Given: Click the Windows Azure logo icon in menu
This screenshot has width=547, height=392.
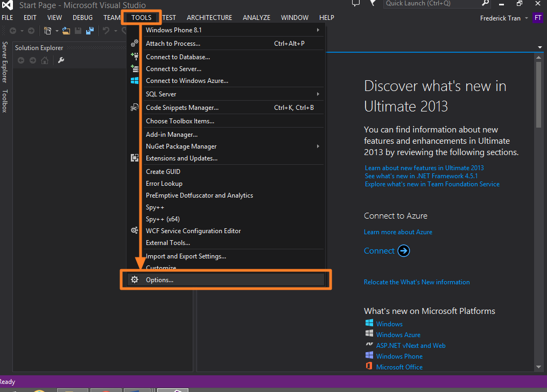Looking at the screenshot, I should tap(135, 81).
